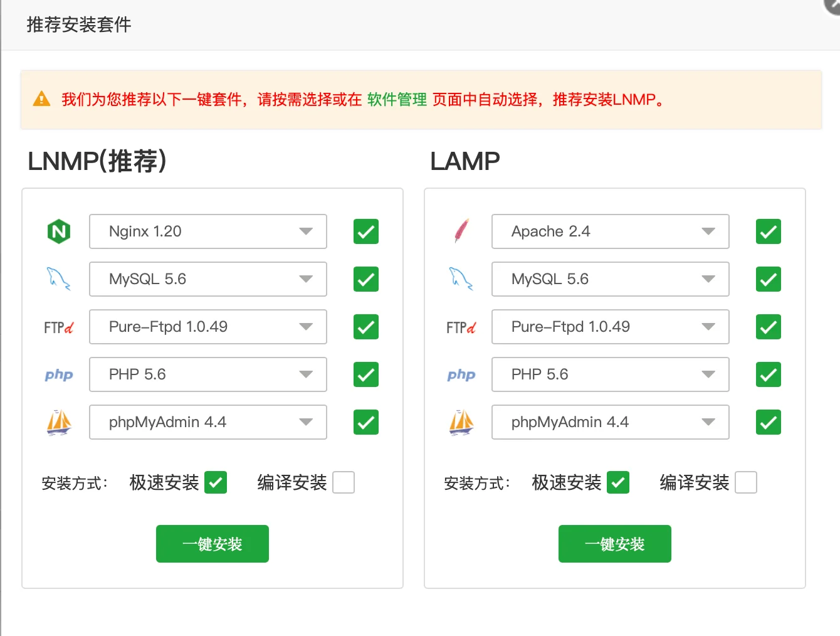Uncheck Apache 2.4 checkbox in LAMP

point(769,231)
